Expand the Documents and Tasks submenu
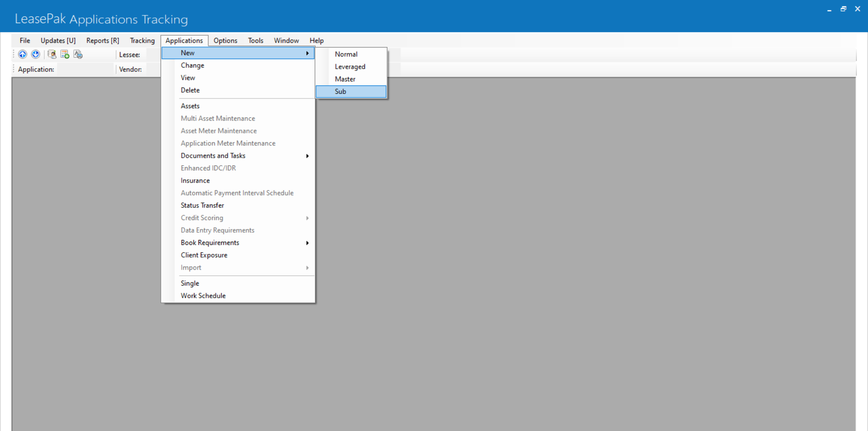Viewport: 868px width, 431px height. 238,156
